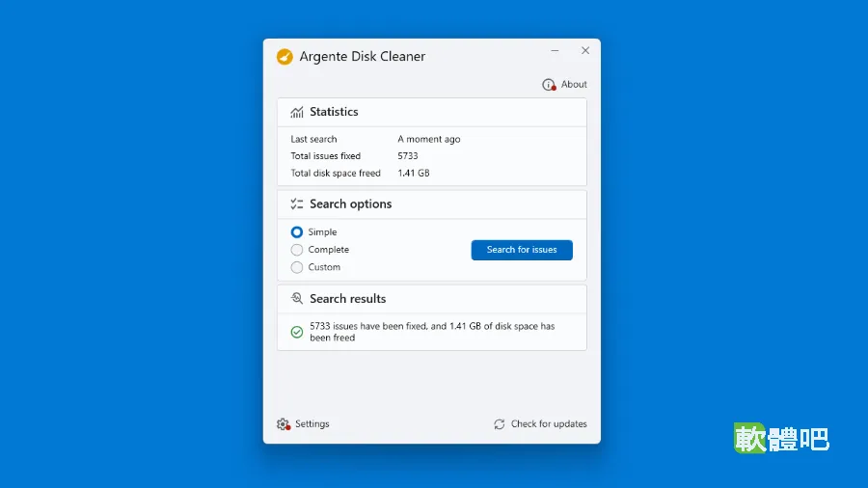Close the Argente Disk Cleaner window
868x488 pixels.
[585, 50]
